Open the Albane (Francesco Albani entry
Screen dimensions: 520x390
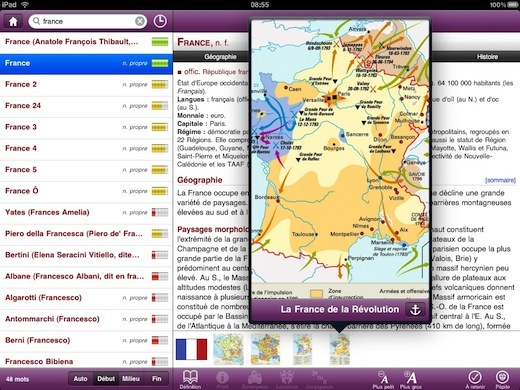[86, 277]
